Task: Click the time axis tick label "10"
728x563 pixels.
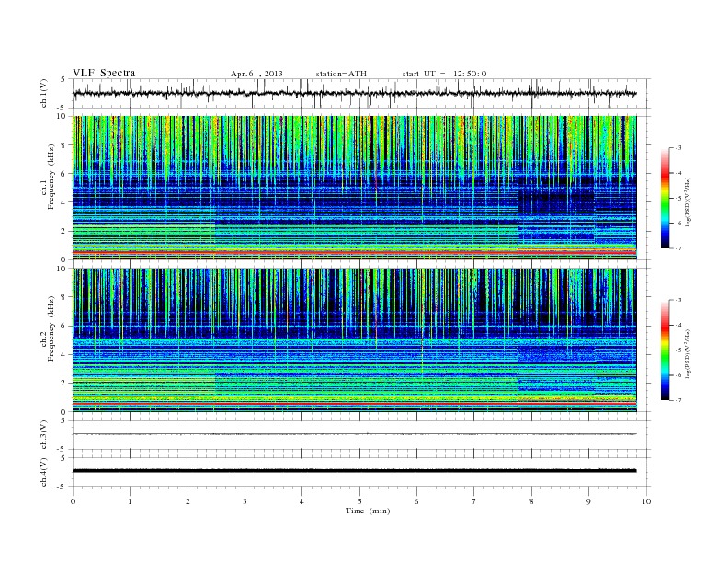Action: [x=646, y=501]
